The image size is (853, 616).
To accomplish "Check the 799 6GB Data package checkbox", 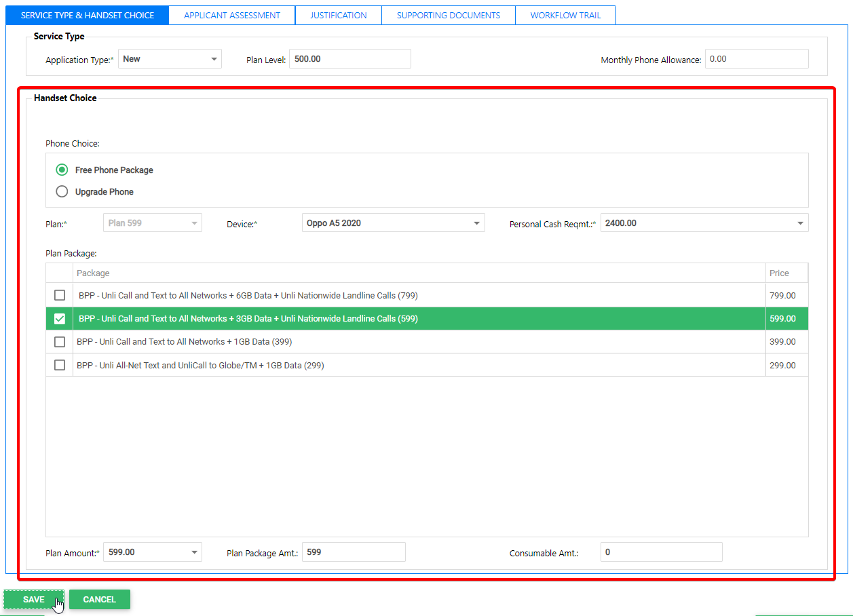I will click(x=60, y=295).
